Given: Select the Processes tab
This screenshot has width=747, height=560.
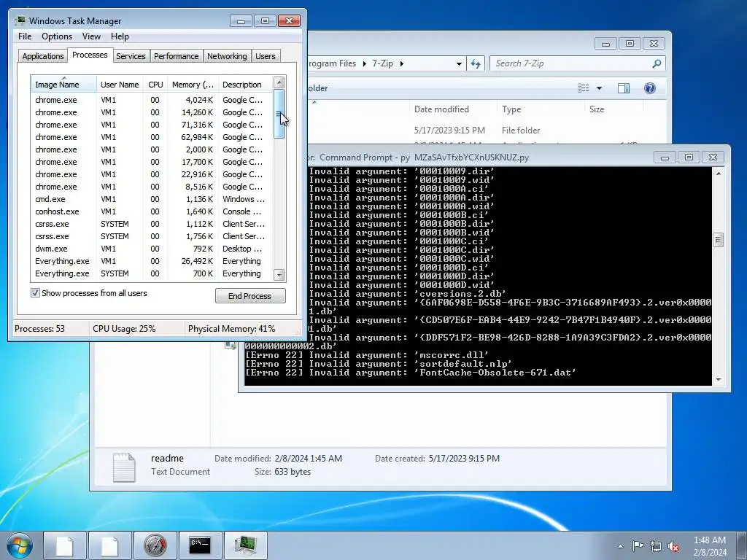Looking at the screenshot, I should coord(90,55).
